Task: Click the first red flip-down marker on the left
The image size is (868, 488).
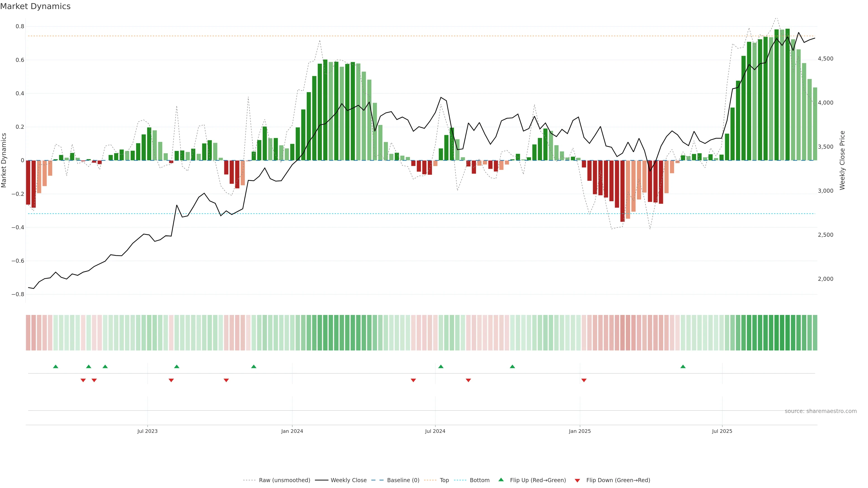Action: 83,380
